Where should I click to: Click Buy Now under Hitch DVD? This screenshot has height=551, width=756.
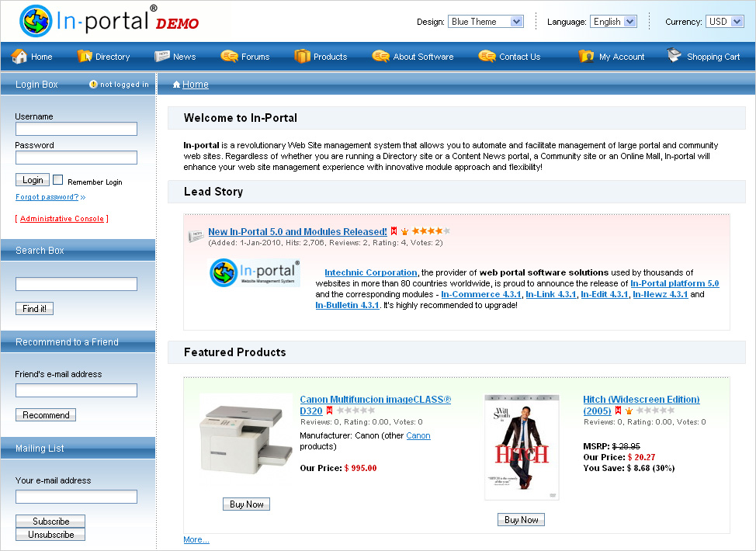[521, 520]
